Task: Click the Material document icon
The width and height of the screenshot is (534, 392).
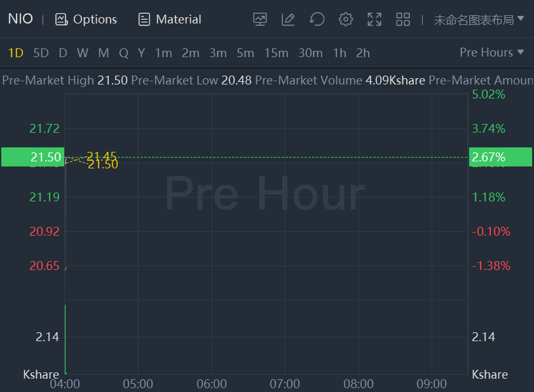Action: point(144,19)
